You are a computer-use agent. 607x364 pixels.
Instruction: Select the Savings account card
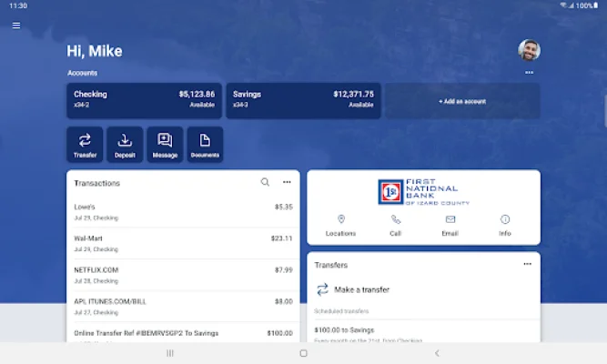[302, 101]
